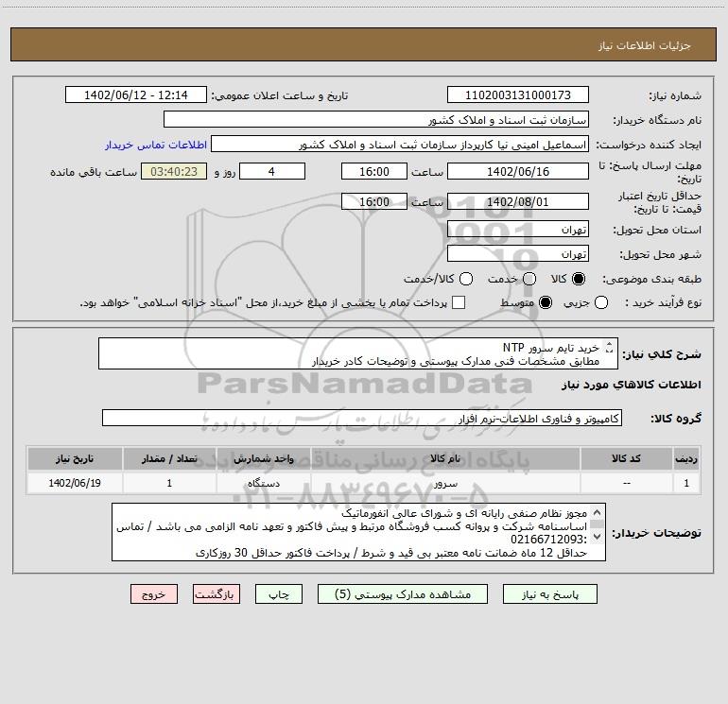This screenshot has width=728, height=704.
Task: Click the response deadline date 1402/06/16
Action: tap(518, 172)
